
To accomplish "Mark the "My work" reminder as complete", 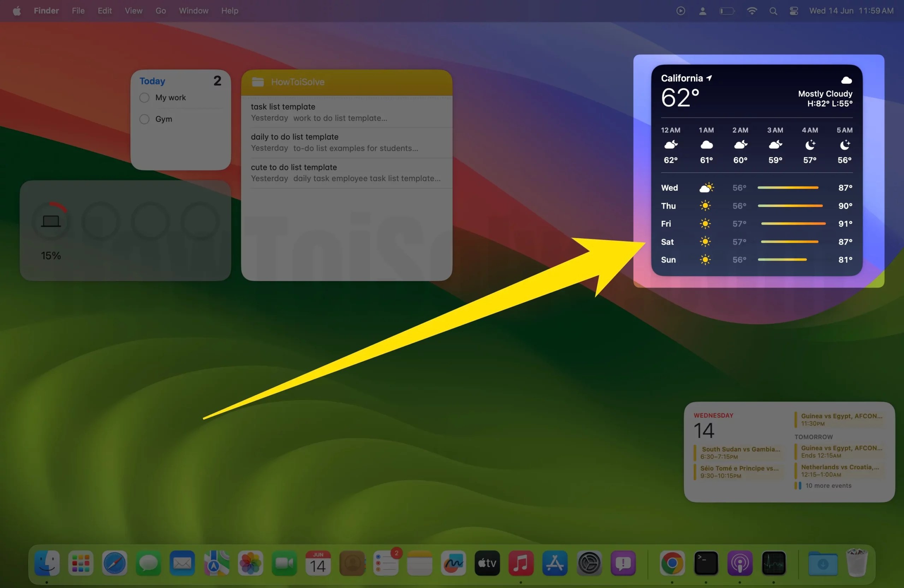I will coord(144,97).
